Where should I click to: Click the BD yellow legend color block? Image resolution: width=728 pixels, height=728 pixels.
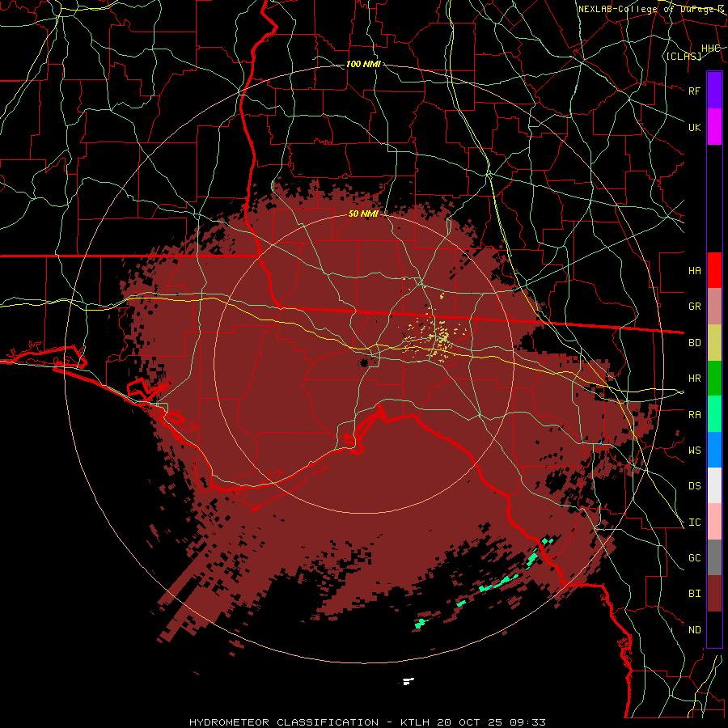[x=714, y=342]
